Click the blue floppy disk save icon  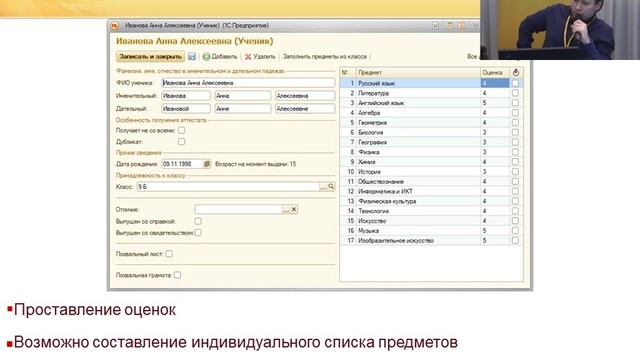tap(191, 57)
